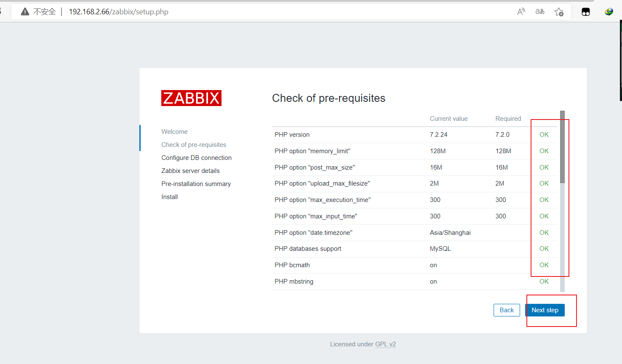Click the "Required" column header

point(508,119)
